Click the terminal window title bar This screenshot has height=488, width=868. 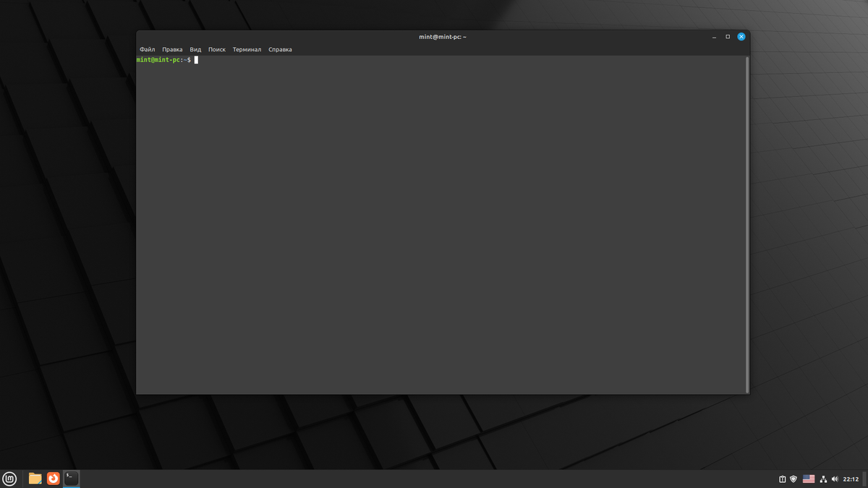click(x=443, y=36)
